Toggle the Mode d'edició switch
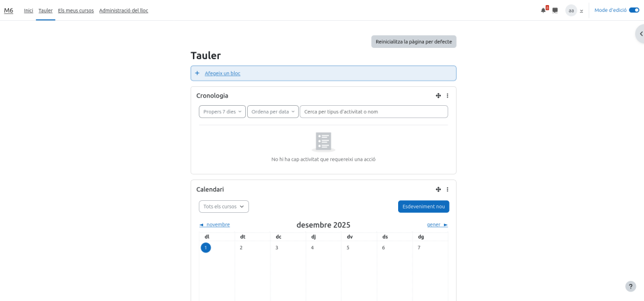 pyautogui.click(x=633, y=10)
